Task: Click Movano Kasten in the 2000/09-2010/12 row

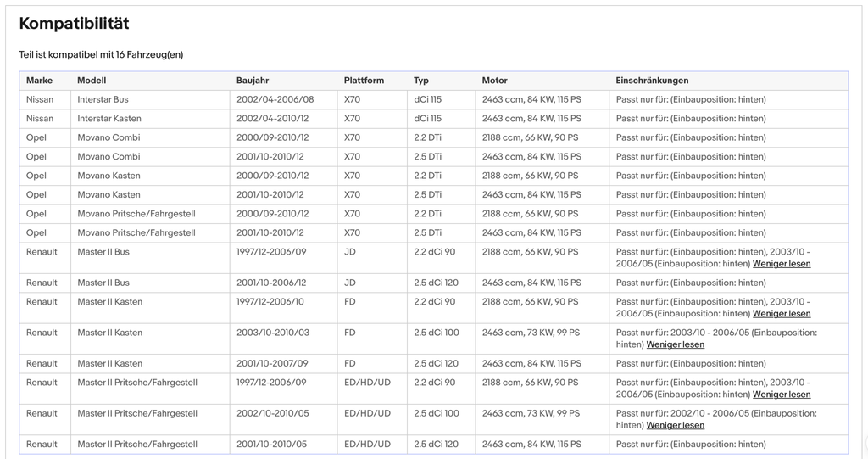Action: click(x=109, y=176)
